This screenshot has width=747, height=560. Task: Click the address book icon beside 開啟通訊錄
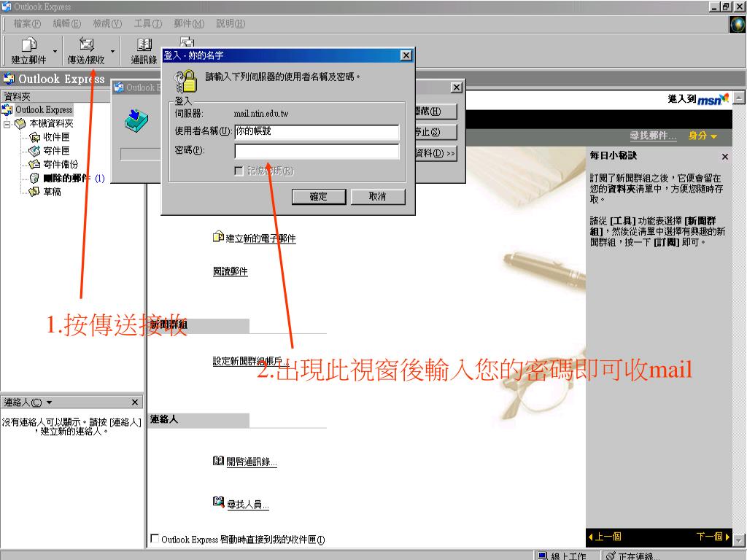218,461
